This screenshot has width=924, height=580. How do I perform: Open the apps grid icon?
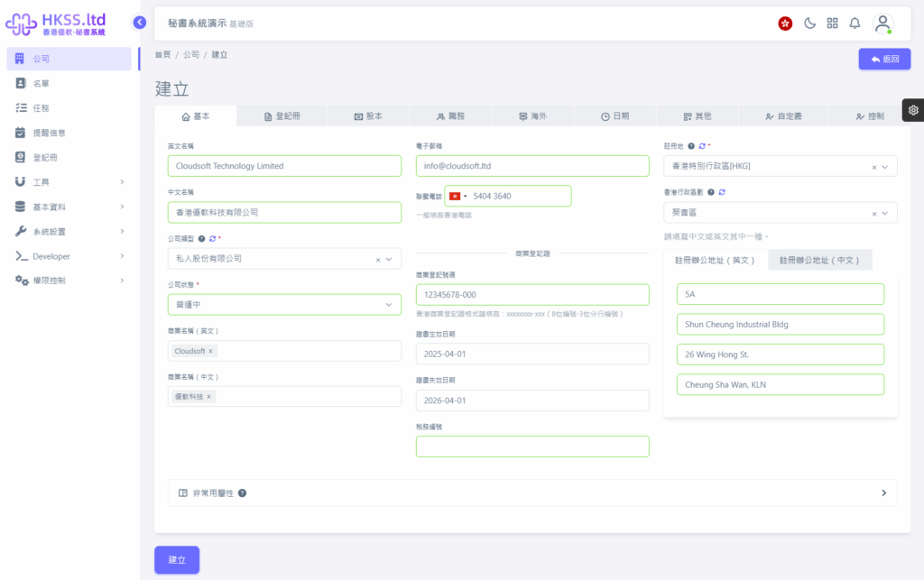point(832,23)
